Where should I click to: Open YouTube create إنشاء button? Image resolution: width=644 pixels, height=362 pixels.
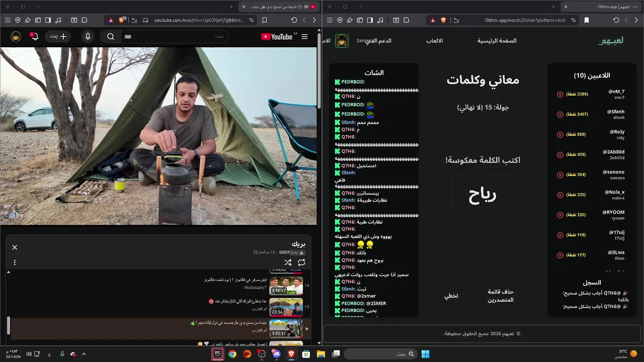[x=58, y=37]
